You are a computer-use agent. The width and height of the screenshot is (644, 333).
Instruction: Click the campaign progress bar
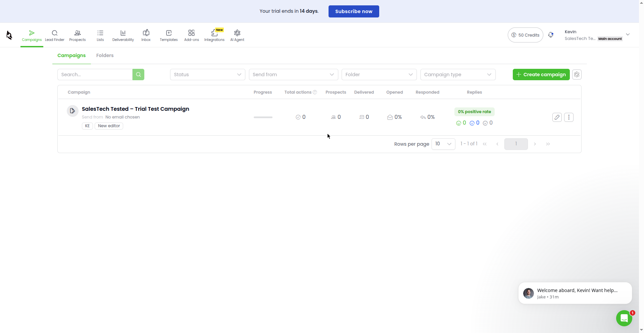[263, 117]
